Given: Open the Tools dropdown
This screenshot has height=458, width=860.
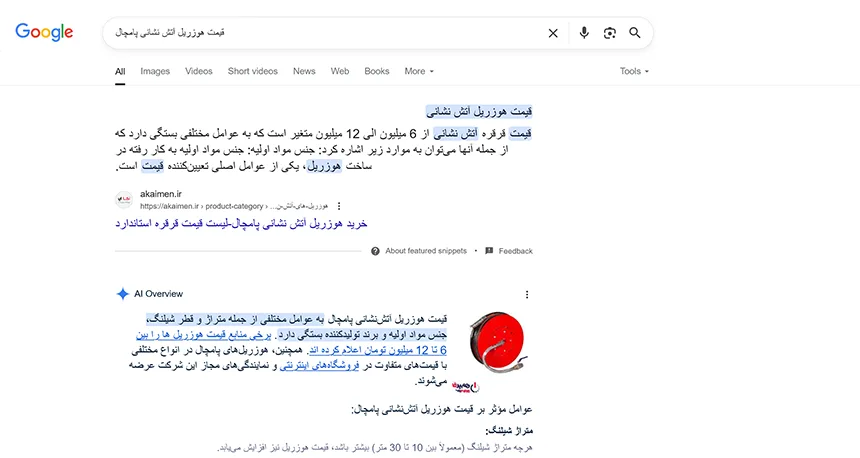Looking at the screenshot, I should (x=634, y=71).
